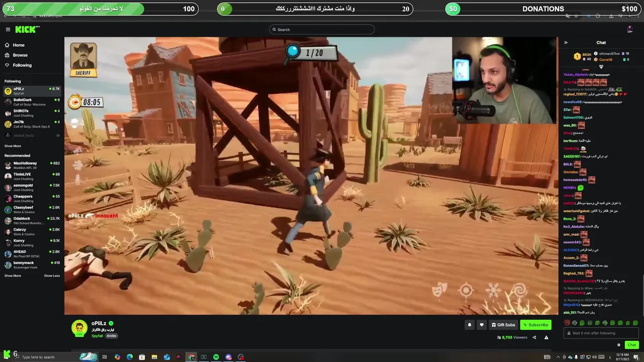Click the notification bell under the stream
The width and height of the screenshot is (644, 362).
[x=469, y=325]
